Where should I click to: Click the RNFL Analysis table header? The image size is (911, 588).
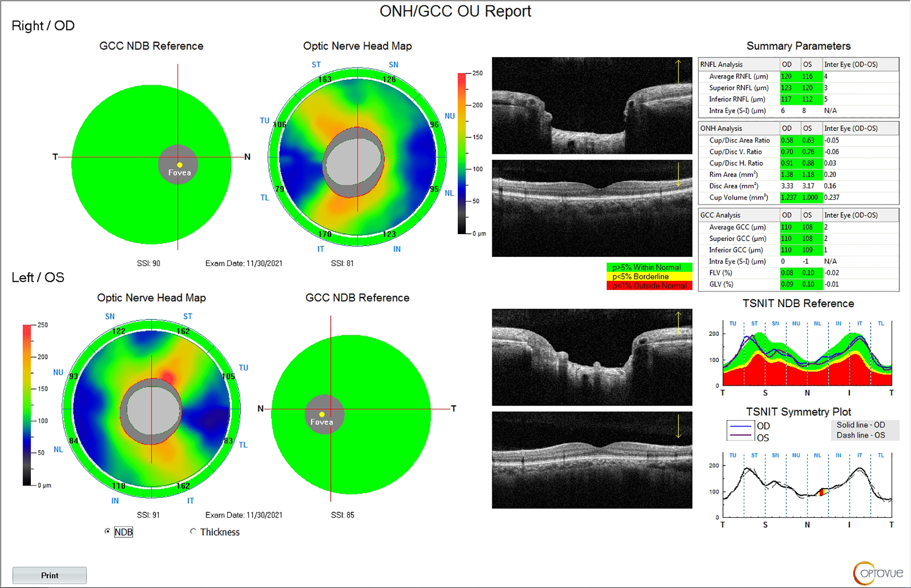798,64
